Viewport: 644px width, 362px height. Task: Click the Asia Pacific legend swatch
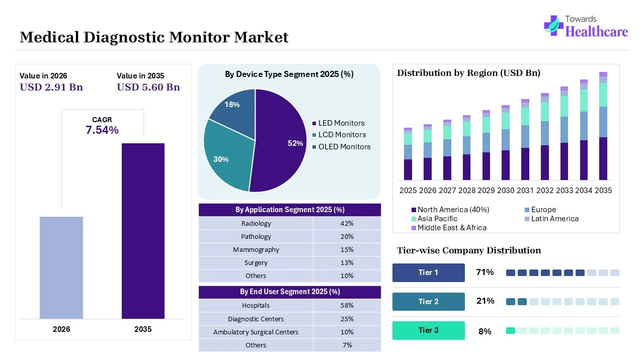414,219
